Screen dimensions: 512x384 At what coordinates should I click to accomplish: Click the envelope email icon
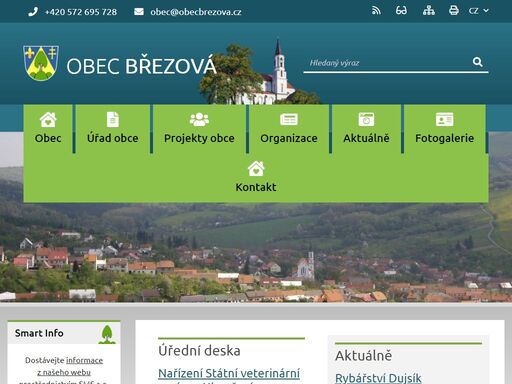click(x=139, y=12)
